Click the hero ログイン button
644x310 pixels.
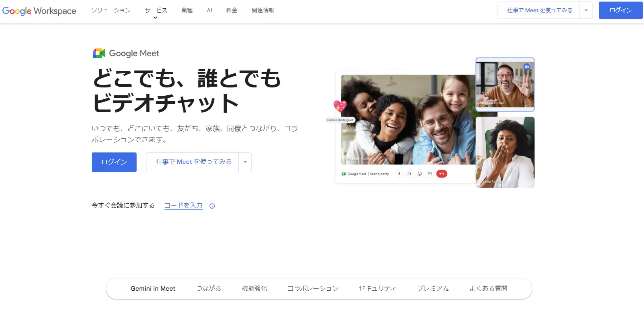(x=114, y=162)
